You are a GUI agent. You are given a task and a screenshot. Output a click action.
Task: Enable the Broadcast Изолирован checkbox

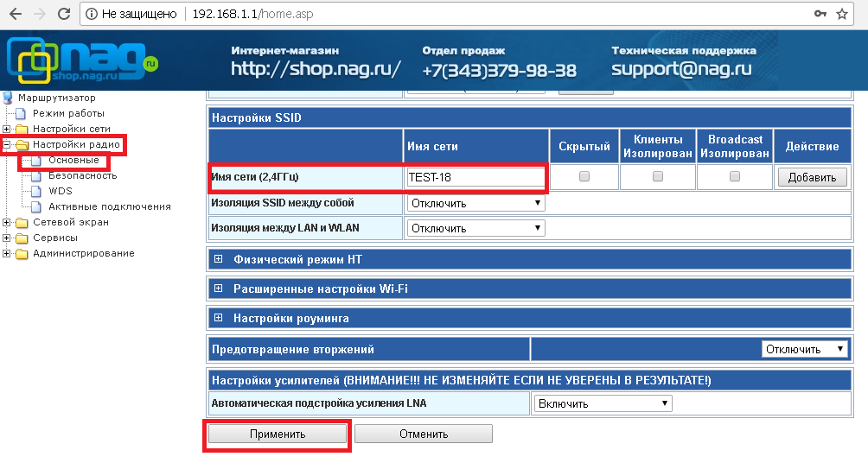735,176
